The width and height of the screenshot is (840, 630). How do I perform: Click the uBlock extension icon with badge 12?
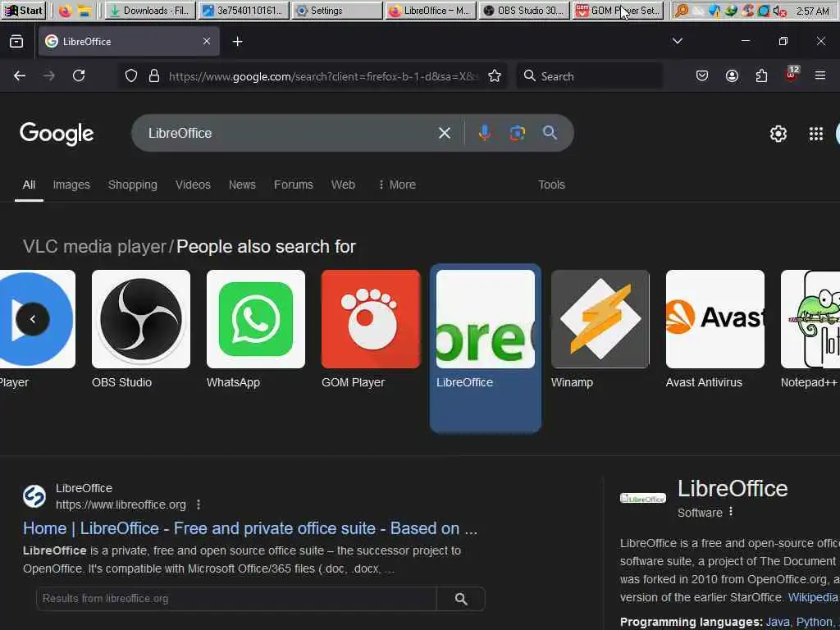pos(792,74)
